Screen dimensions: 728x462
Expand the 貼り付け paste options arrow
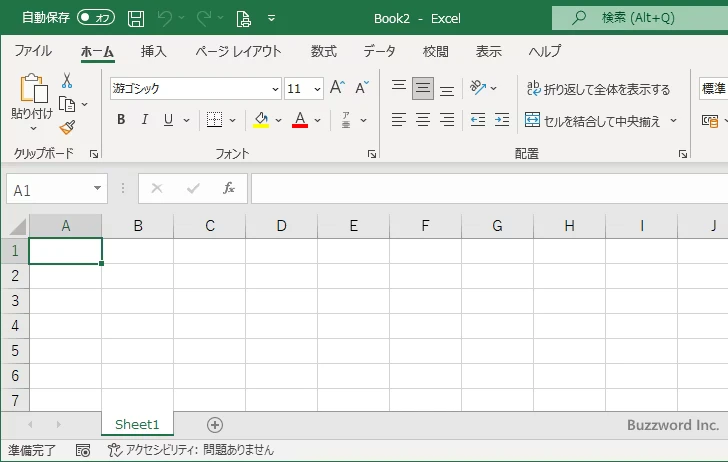point(32,128)
